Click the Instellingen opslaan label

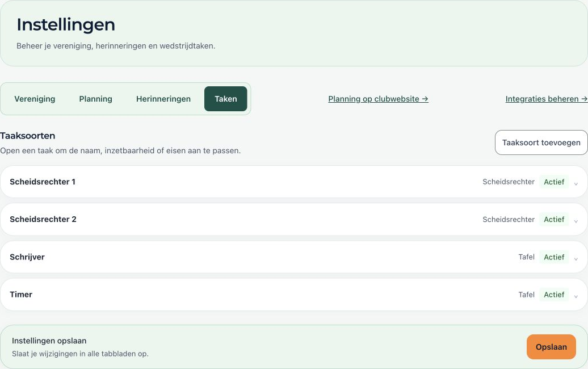tap(49, 341)
